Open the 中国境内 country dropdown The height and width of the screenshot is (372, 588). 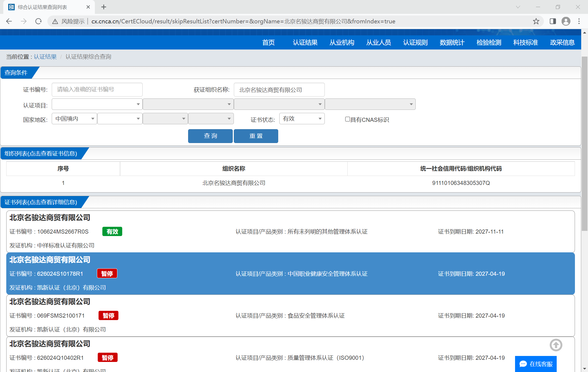coord(74,119)
